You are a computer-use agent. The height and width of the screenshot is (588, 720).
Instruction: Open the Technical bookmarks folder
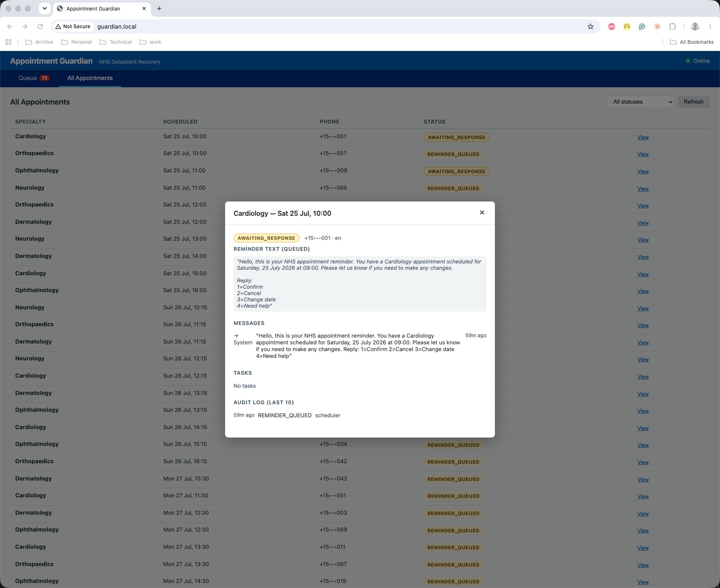116,42
